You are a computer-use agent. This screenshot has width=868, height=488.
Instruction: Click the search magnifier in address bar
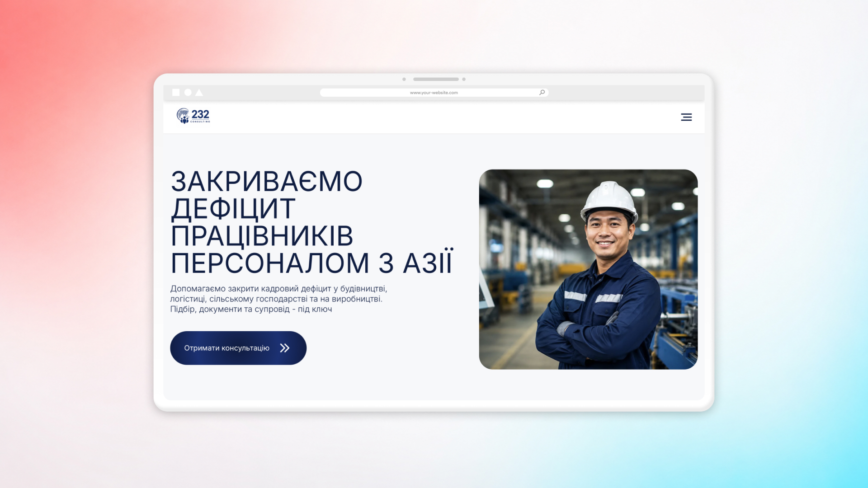(542, 92)
